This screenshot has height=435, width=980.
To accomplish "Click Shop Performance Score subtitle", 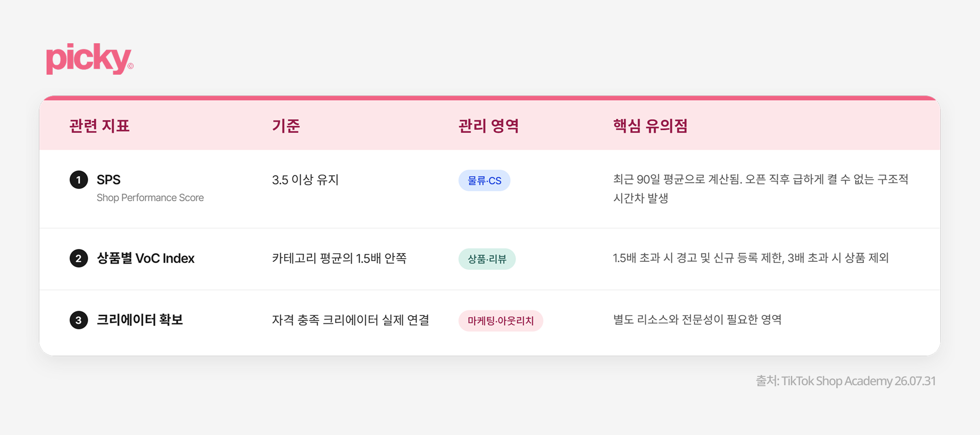I will coord(150,198).
